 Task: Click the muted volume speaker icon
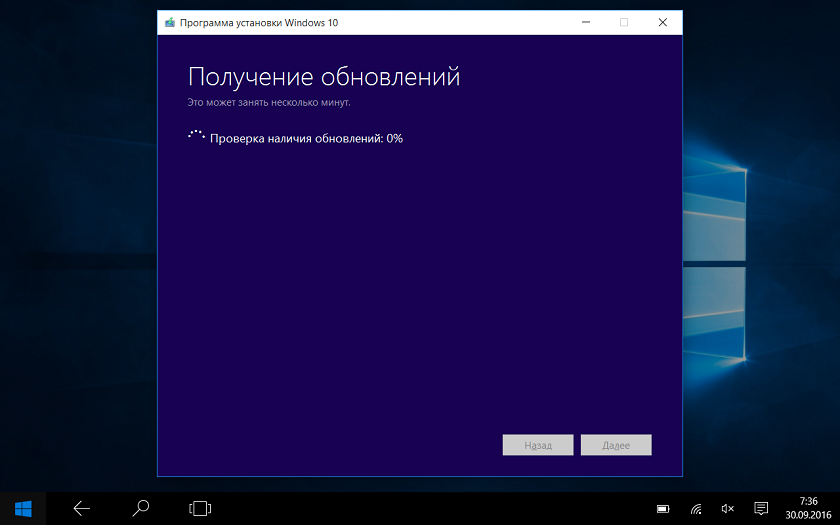tap(728, 509)
